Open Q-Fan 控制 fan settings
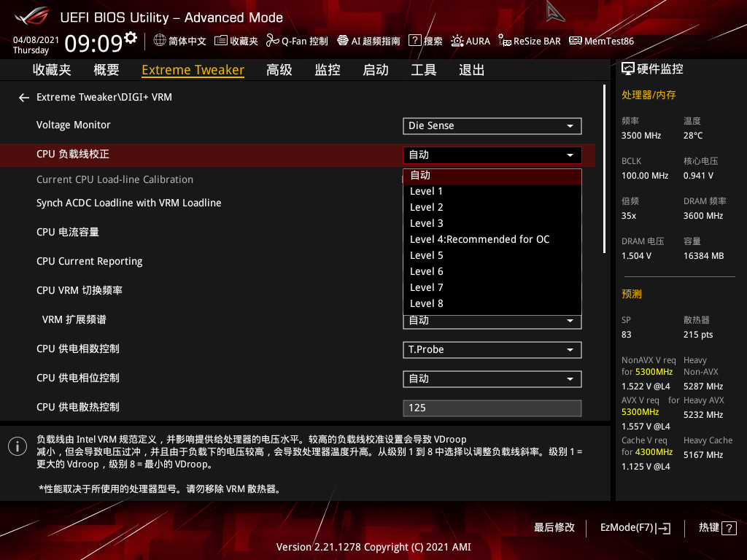 (297, 41)
